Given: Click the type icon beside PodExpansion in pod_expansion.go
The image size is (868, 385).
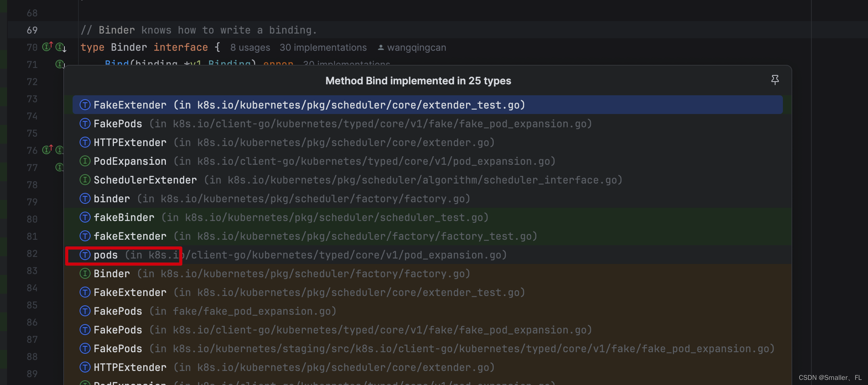Looking at the screenshot, I should pos(85,161).
